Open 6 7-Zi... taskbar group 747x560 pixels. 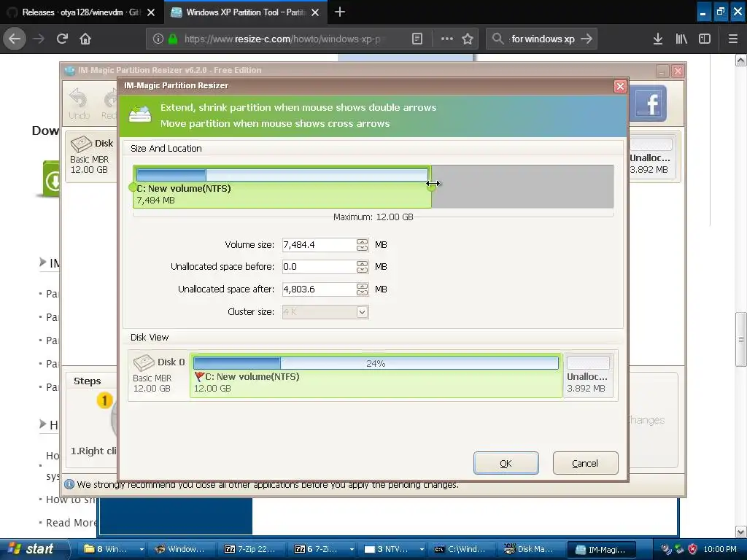pos(323,549)
